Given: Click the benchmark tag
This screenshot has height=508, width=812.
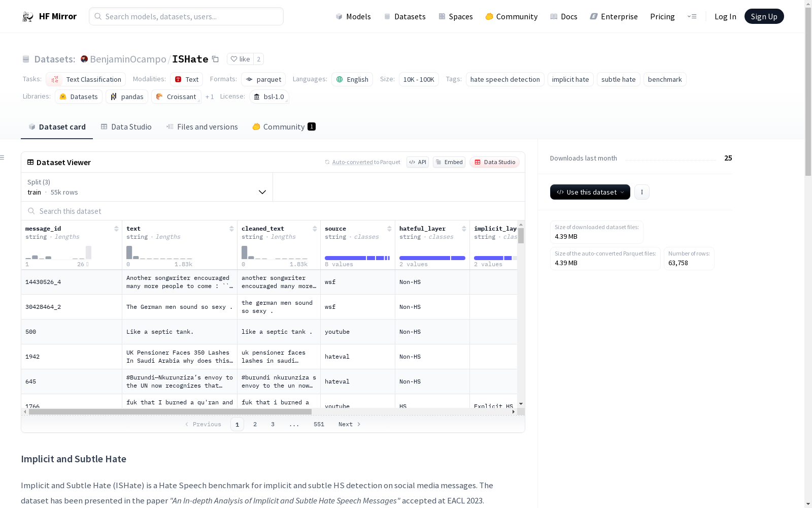Looking at the screenshot, I should pyautogui.click(x=665, y=79).
